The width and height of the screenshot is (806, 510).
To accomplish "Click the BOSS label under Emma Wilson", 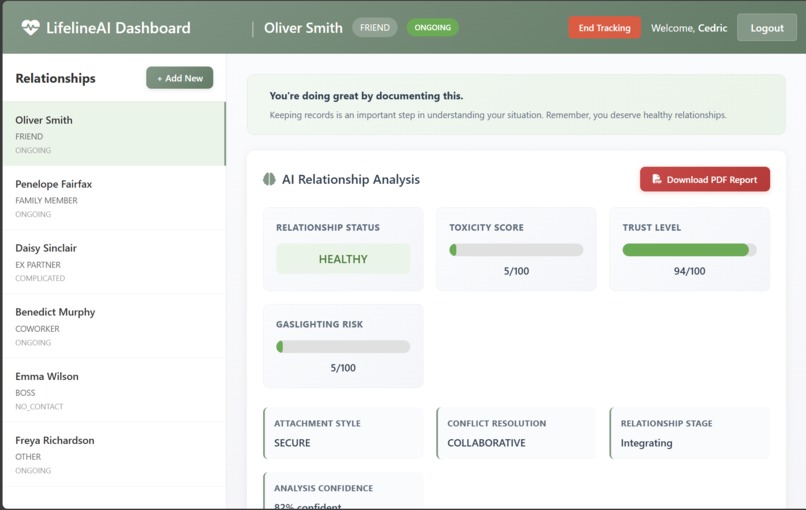I will (x=25, y=392).
